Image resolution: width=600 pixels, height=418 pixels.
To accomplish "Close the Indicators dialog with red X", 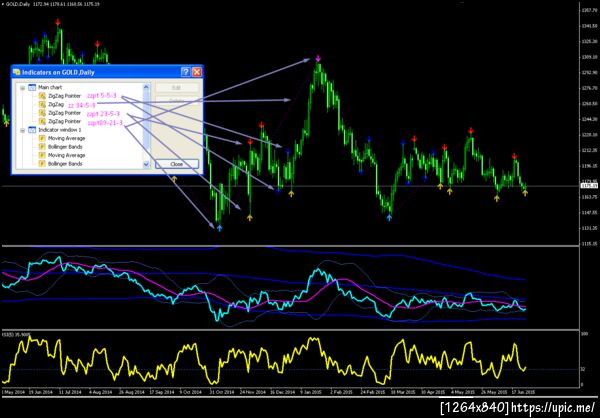I will [x=197, y=72].
